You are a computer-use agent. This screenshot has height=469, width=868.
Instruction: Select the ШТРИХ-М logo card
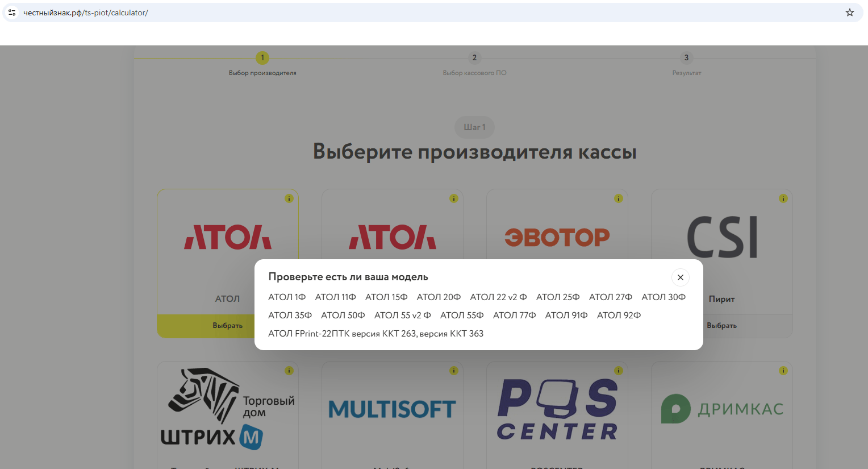pyautogui.click(x=228, y=409)
